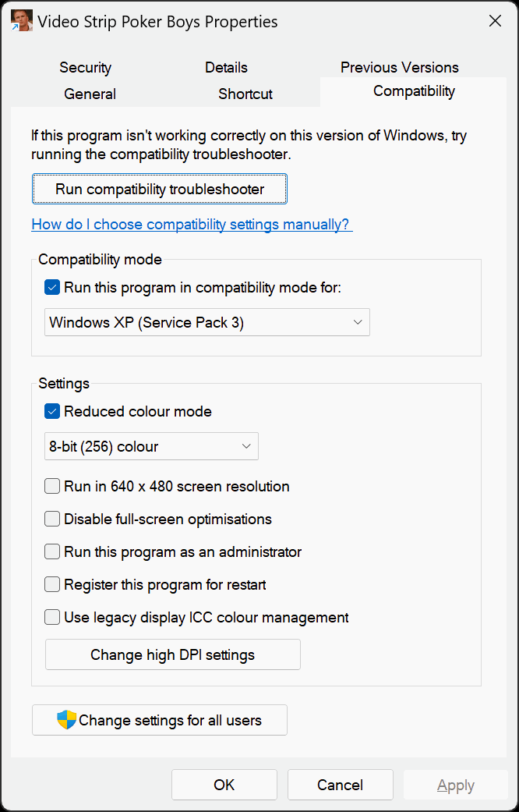Open the compatibility settings help link

192,224
